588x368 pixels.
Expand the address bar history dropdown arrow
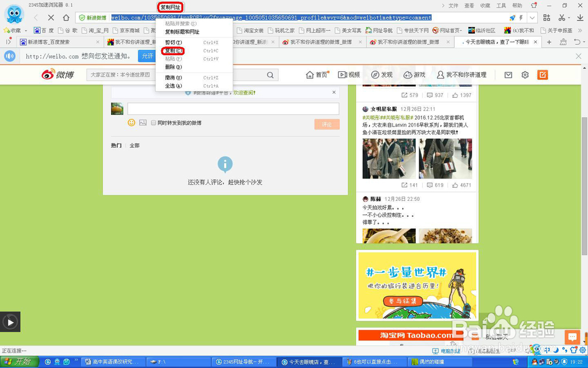(532, 18)
